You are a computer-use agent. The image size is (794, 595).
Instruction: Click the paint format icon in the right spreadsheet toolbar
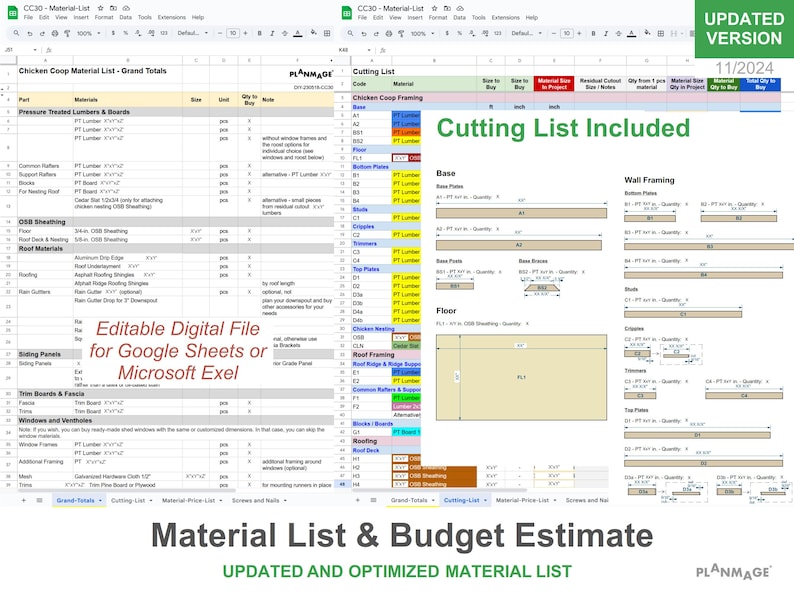pos(401,33)
